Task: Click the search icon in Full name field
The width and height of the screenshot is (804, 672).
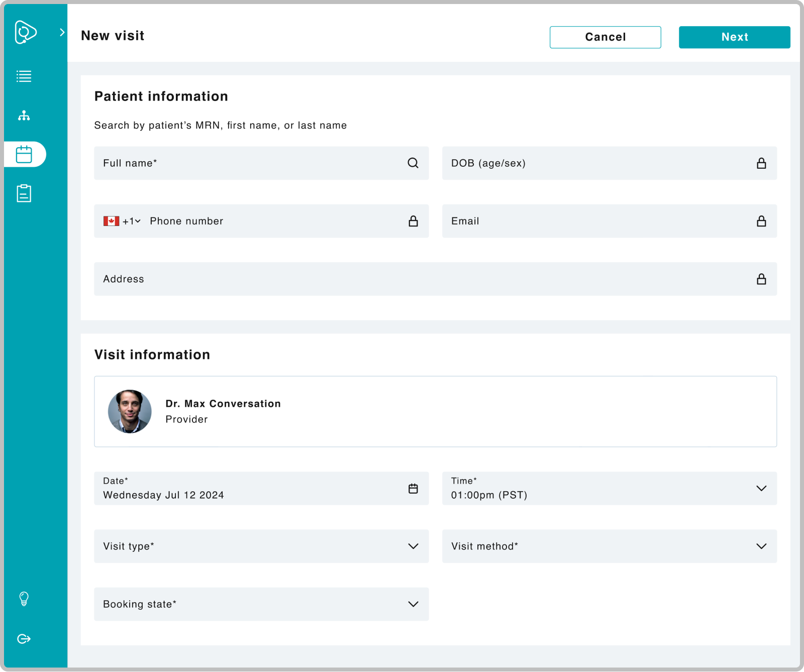Action: 413,163
